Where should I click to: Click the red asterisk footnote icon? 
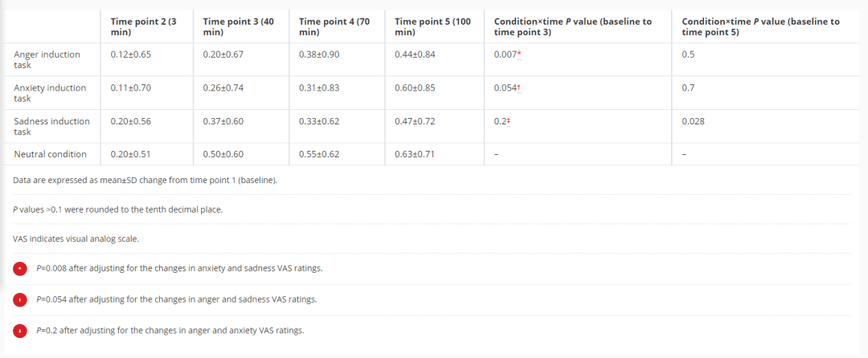click(x=21, y=268)
